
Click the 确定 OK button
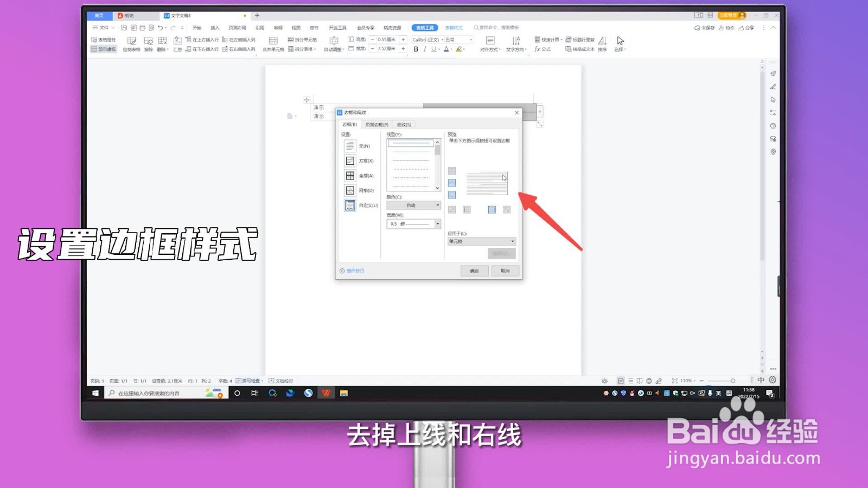(x=475, y=271)
